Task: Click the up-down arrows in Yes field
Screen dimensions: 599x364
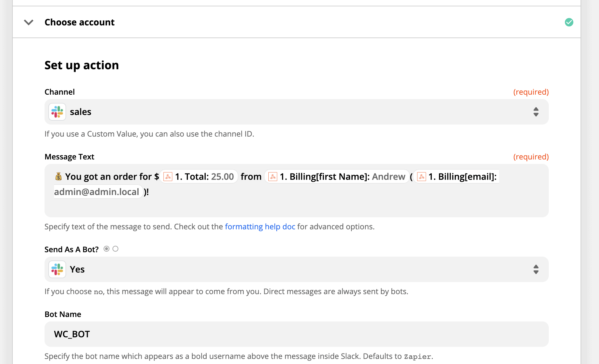Action: pyautogui.click(x=536, y=269)
